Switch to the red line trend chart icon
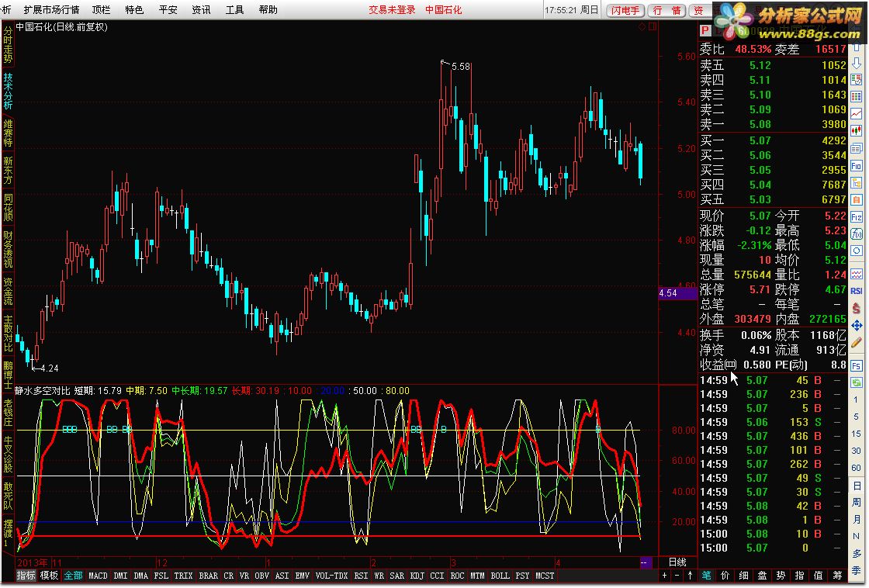 (857, 114)
